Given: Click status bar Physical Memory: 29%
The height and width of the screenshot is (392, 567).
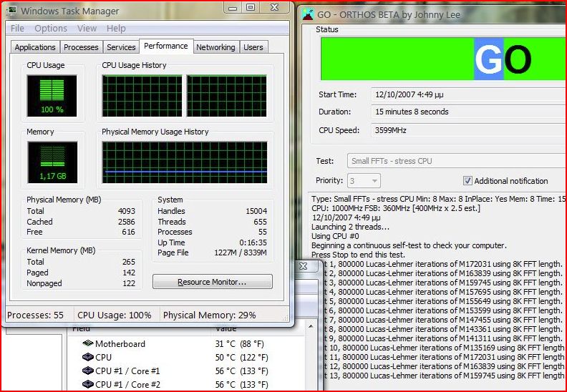Looking at the screenshot, I should [209, 315].
